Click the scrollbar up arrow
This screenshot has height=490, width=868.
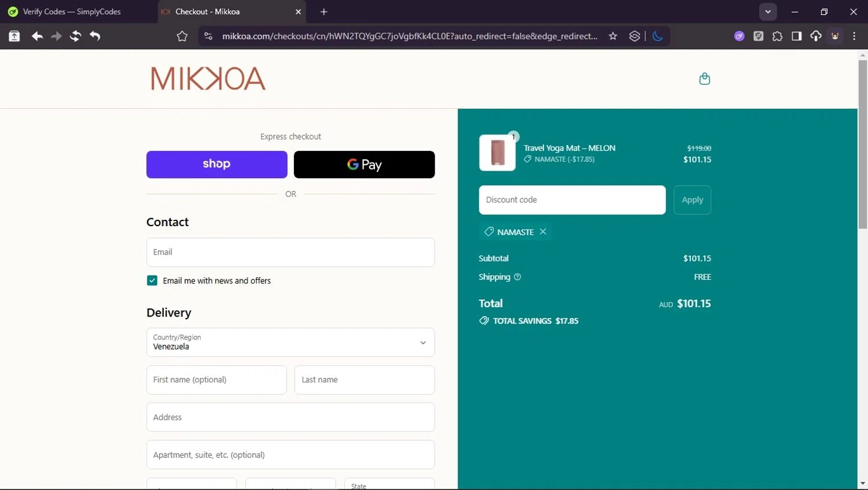[862, 56]
